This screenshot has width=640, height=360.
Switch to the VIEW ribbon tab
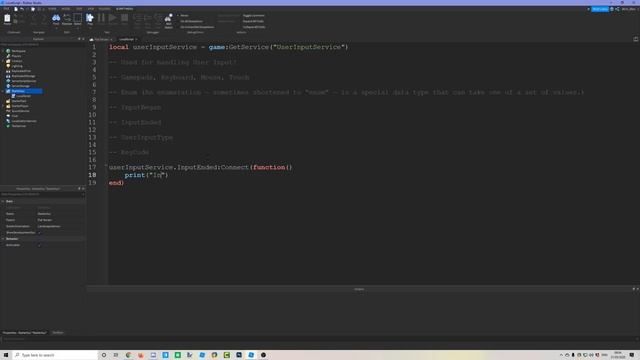point(91,9)
